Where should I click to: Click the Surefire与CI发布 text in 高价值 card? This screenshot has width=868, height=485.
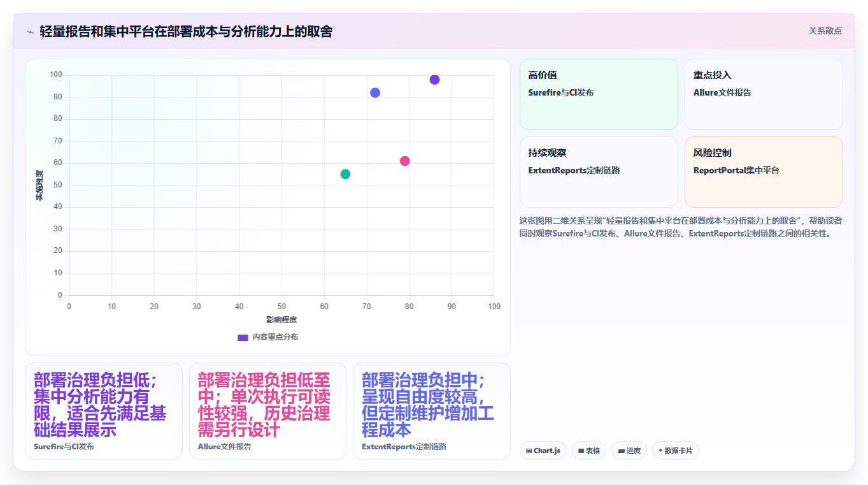pos(561,92)
